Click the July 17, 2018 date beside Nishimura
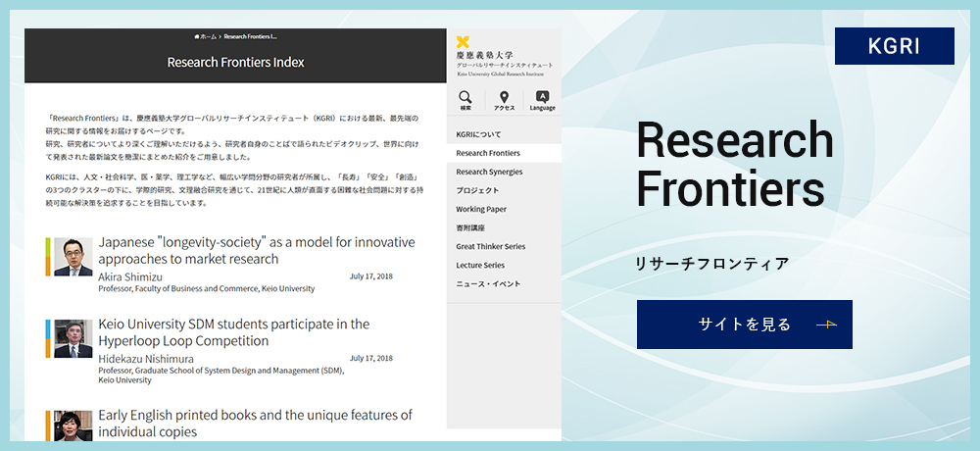The height and width of the screenshot is (451, 980). click(x=371, y=359)
